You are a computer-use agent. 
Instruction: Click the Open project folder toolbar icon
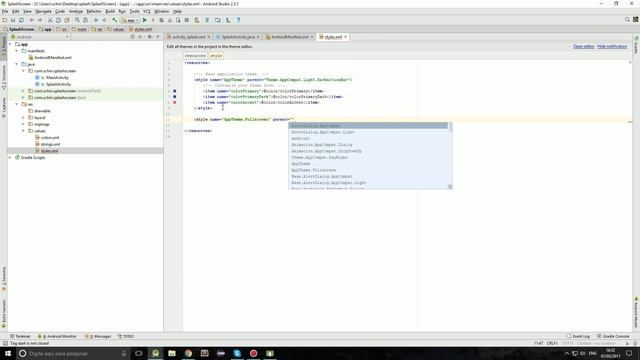[4, 20]
